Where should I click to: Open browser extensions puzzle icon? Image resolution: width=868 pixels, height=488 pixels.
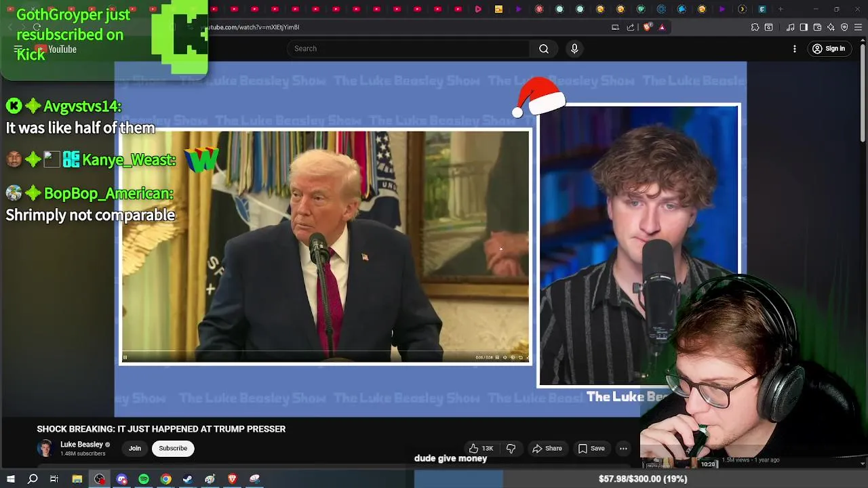point(755,27)
